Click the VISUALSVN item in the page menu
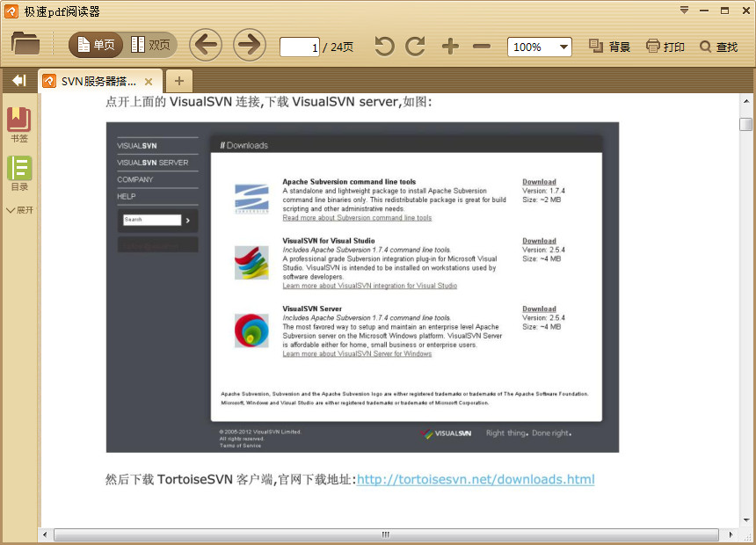The height and width of the screenshot is (545, 756). point(136,146)
